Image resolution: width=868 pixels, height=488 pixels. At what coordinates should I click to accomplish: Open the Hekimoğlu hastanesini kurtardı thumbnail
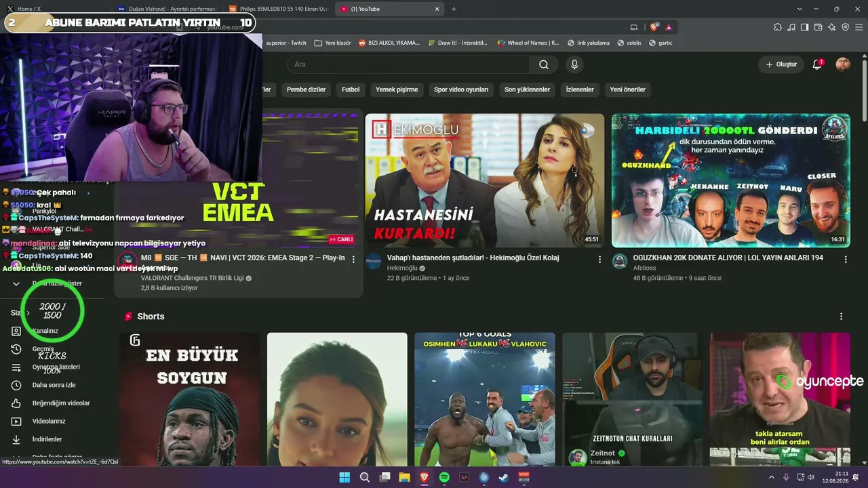pyautogui.click(x=485, y=180)
